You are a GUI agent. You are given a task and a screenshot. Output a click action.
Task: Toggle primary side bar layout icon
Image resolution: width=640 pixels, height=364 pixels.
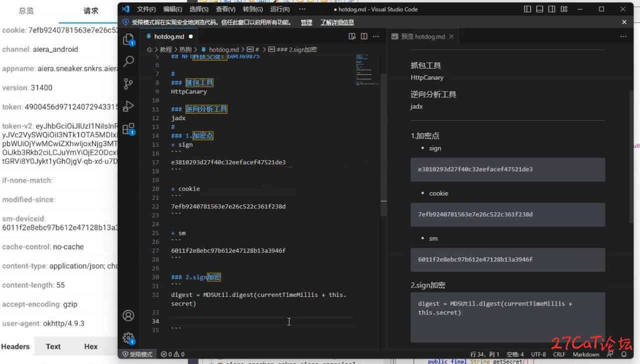click(x=527, y=9)
